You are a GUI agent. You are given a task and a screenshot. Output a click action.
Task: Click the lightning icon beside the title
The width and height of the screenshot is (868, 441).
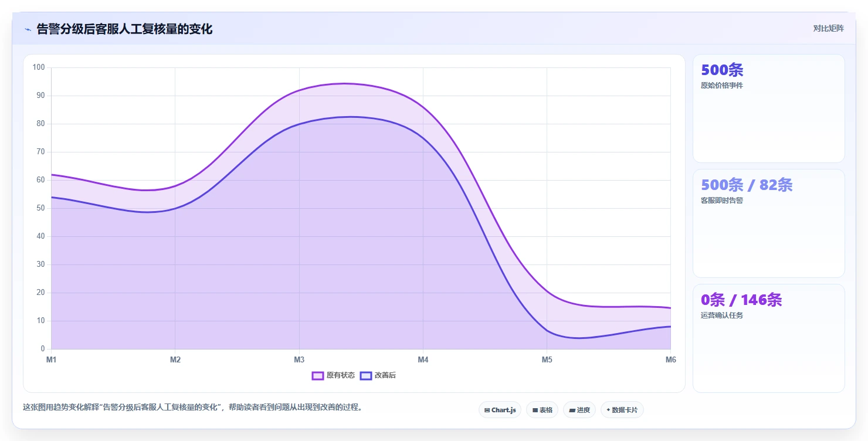[x=28, y=29]
